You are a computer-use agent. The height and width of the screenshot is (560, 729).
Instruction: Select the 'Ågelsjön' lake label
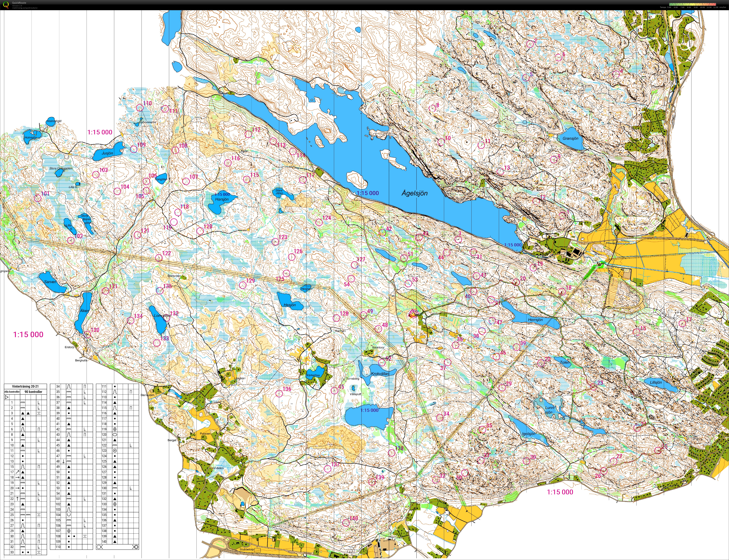[414, 193]
